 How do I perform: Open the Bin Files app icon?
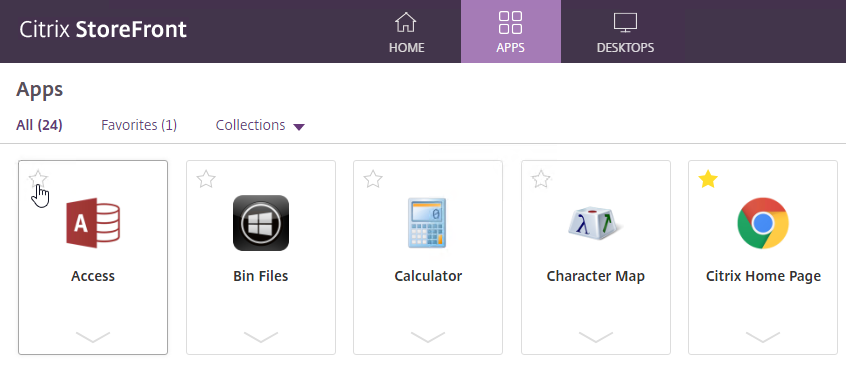[x=261, y=223]
